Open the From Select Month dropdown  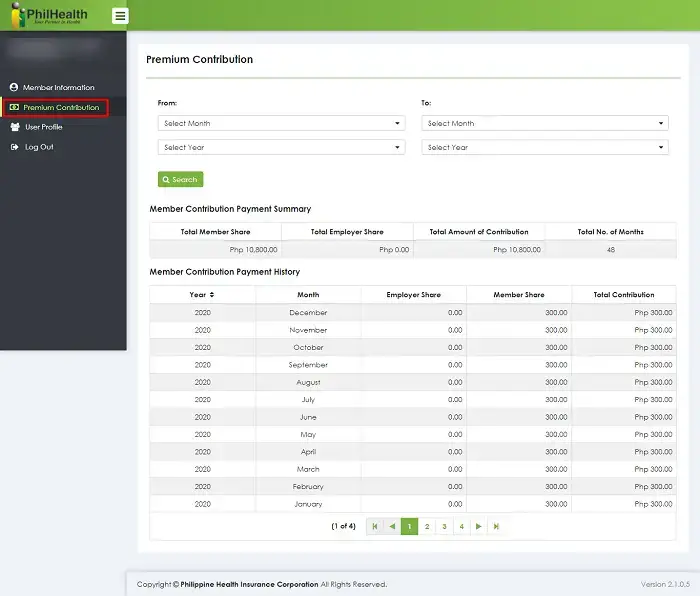point(281,124)
